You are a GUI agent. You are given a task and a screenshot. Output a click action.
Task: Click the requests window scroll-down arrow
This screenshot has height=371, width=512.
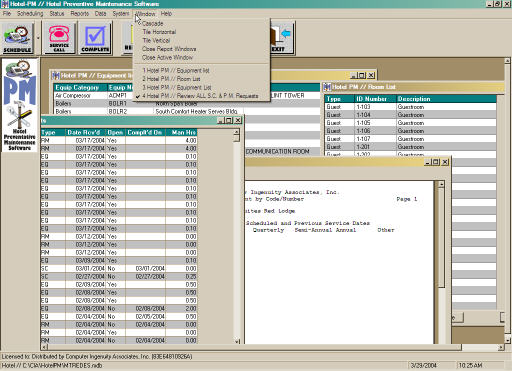[x=237, y=341]
